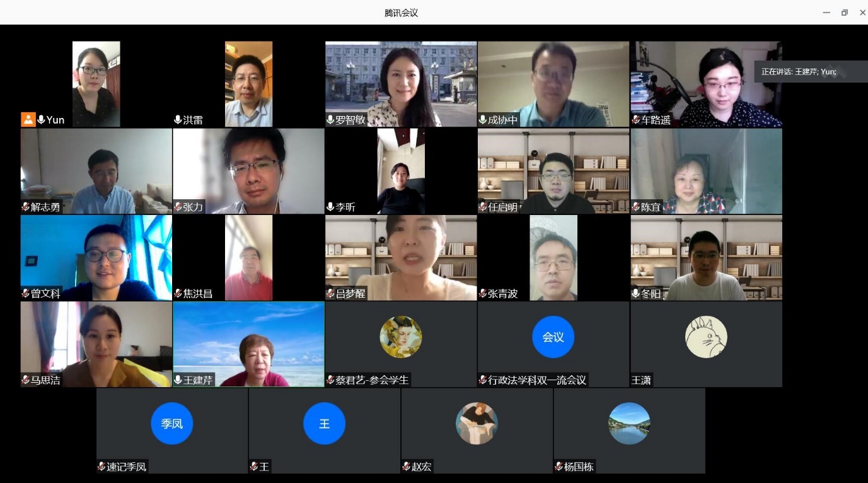This screenshot has height=483, width=868.
Task: Select the painted portrait avatar of 蔡君艺
Action: click(401, 337)
